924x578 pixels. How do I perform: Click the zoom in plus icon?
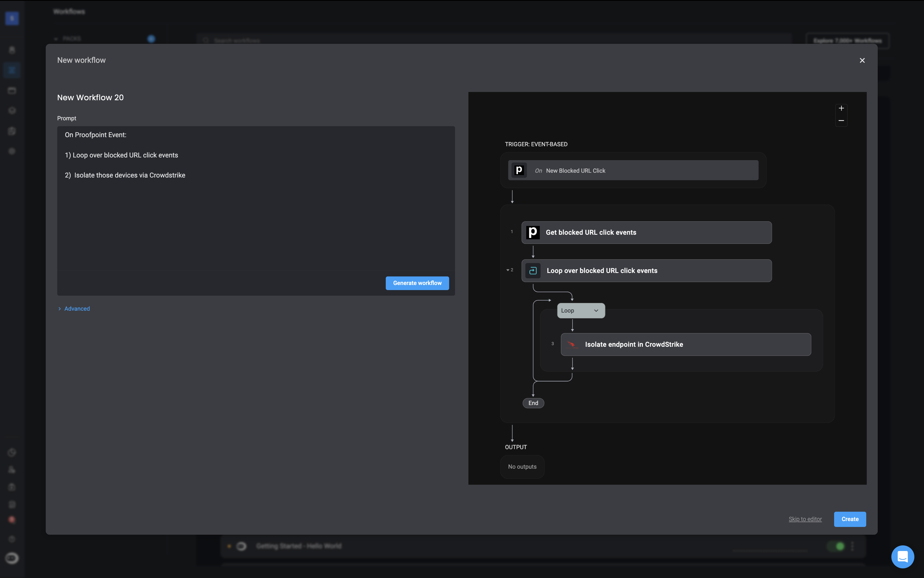pyautogui.click(x=841, y=109)
